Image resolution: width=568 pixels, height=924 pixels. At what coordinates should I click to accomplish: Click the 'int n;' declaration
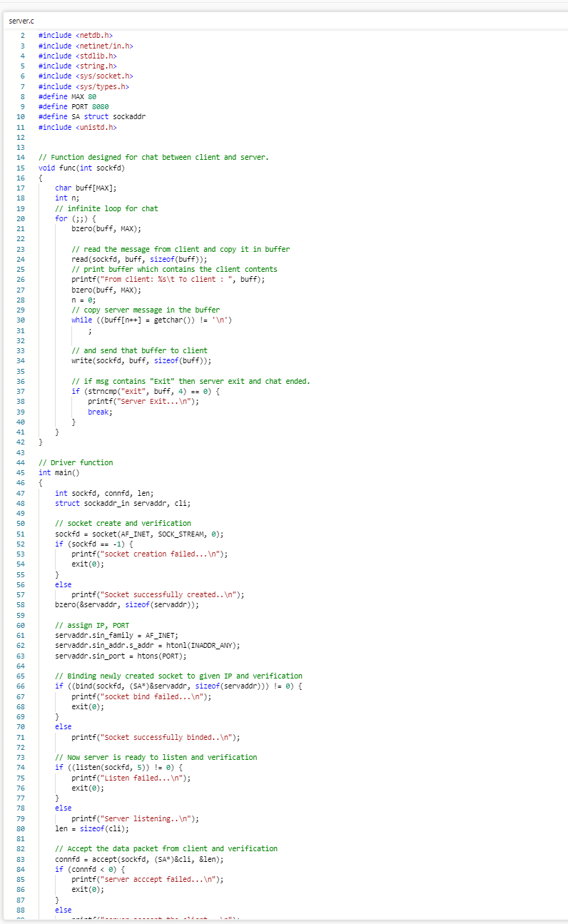pos(67,198)
